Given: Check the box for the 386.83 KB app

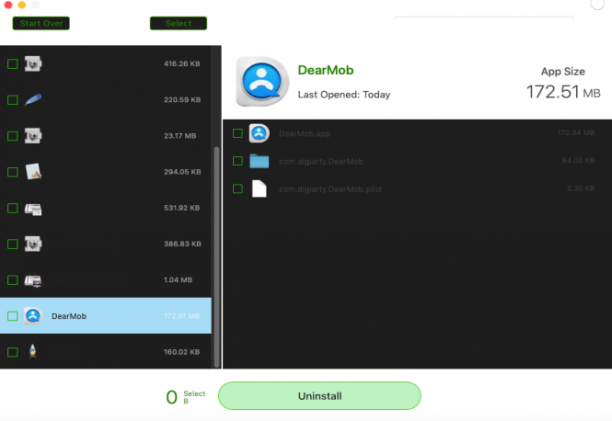Looking at the screenshot, I should [12, 244].
